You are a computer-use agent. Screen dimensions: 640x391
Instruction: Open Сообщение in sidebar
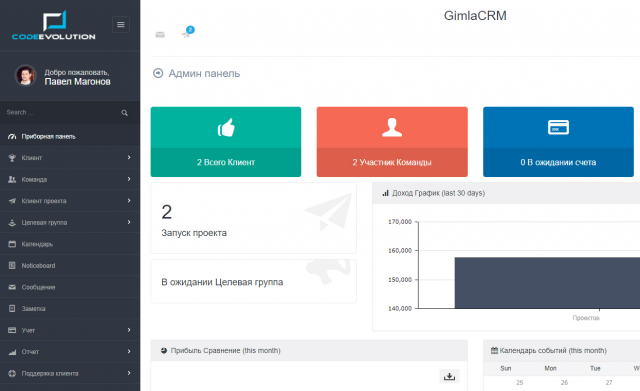(x=70, y=287)
